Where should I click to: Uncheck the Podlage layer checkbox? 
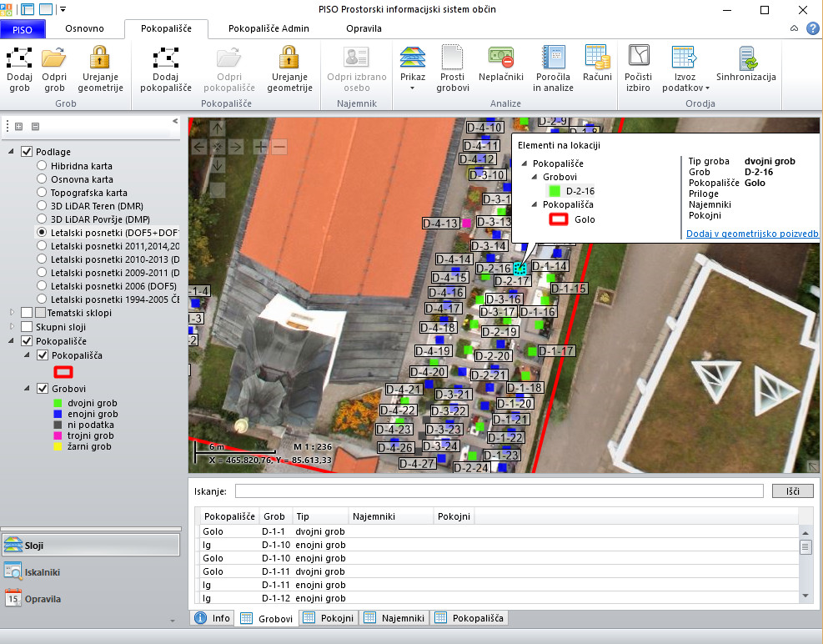pyautogui.click(x=27, y=152)
